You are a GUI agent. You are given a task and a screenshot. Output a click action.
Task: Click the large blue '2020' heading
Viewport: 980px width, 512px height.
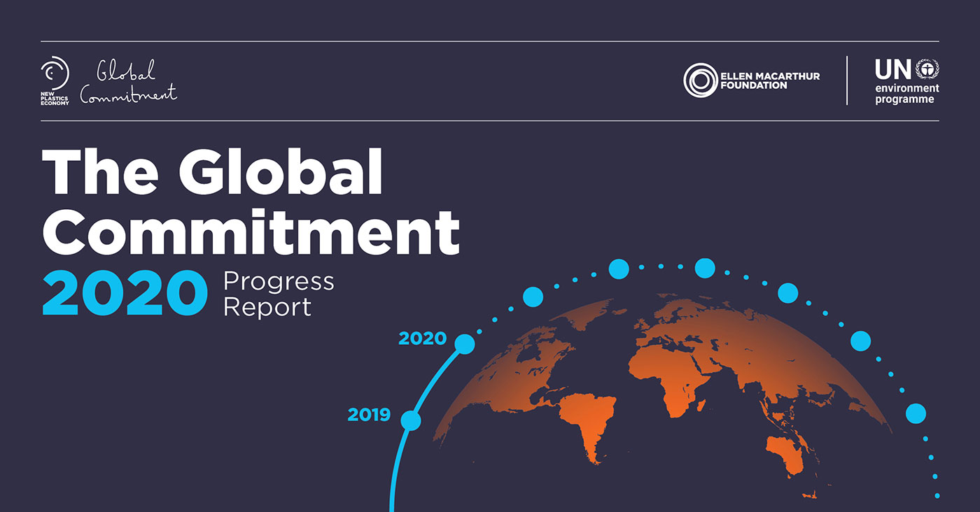tap(125, 292)
